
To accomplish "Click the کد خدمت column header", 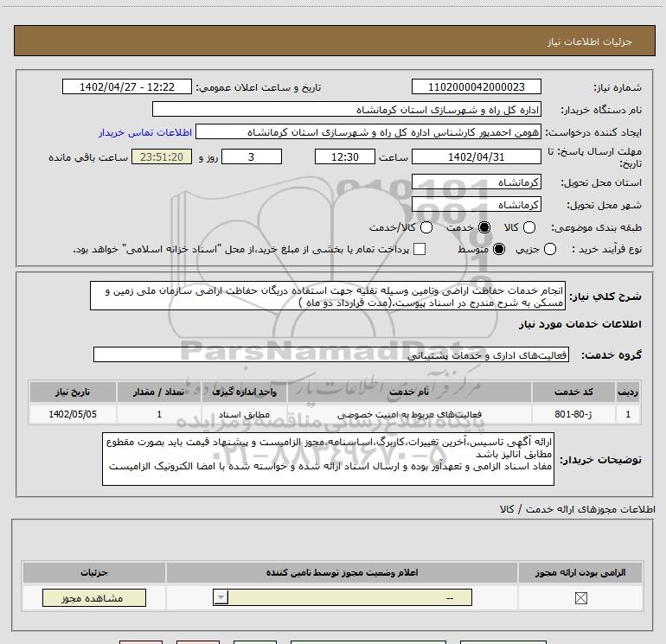I will pos(573,392).
